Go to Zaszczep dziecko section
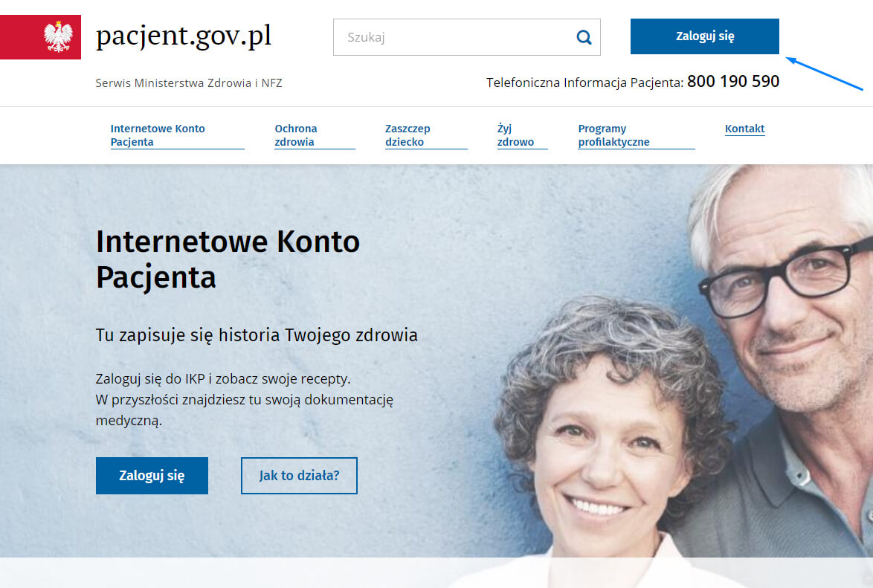The width and height of the screenshot is (873, 588). click(407, 135)
